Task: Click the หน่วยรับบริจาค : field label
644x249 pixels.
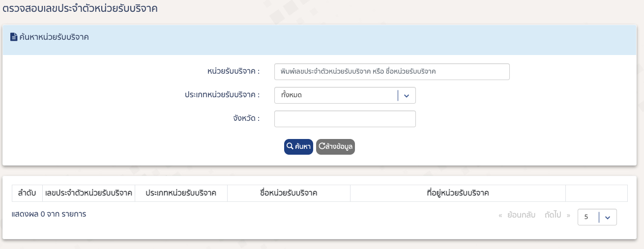Action: point(234,71)
